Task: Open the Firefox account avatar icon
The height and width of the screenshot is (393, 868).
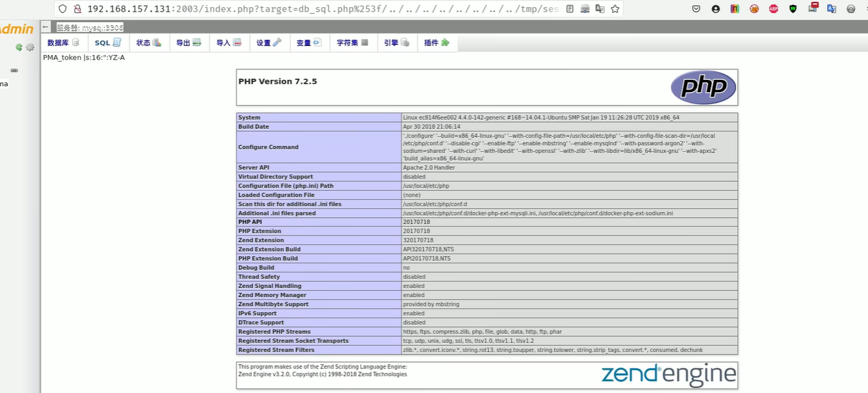Action: click(716, 9)
